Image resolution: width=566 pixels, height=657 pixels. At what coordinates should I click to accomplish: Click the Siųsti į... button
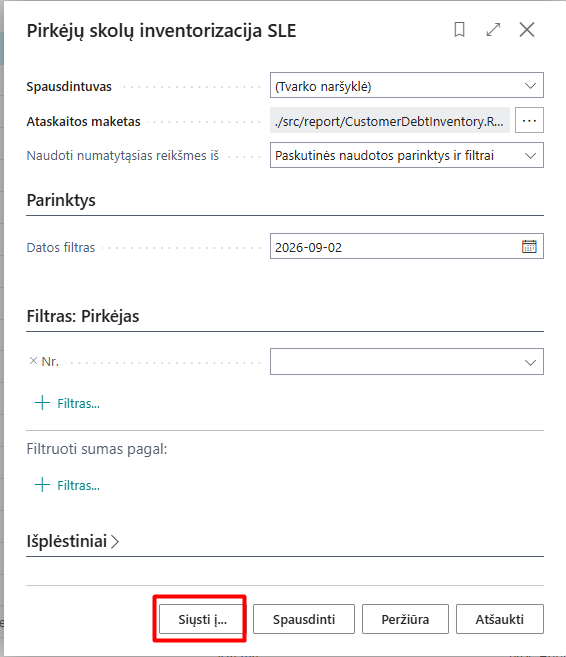click(x=202, y=619)
